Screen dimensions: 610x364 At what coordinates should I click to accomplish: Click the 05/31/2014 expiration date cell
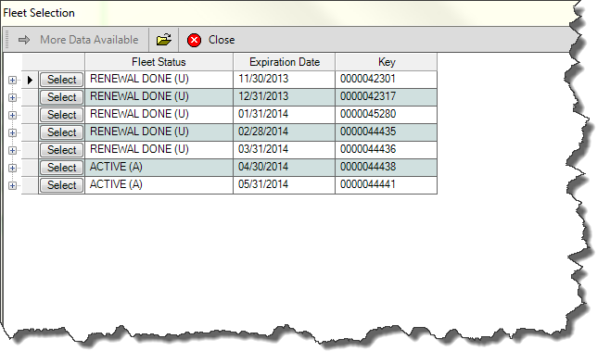coord(284,185)
